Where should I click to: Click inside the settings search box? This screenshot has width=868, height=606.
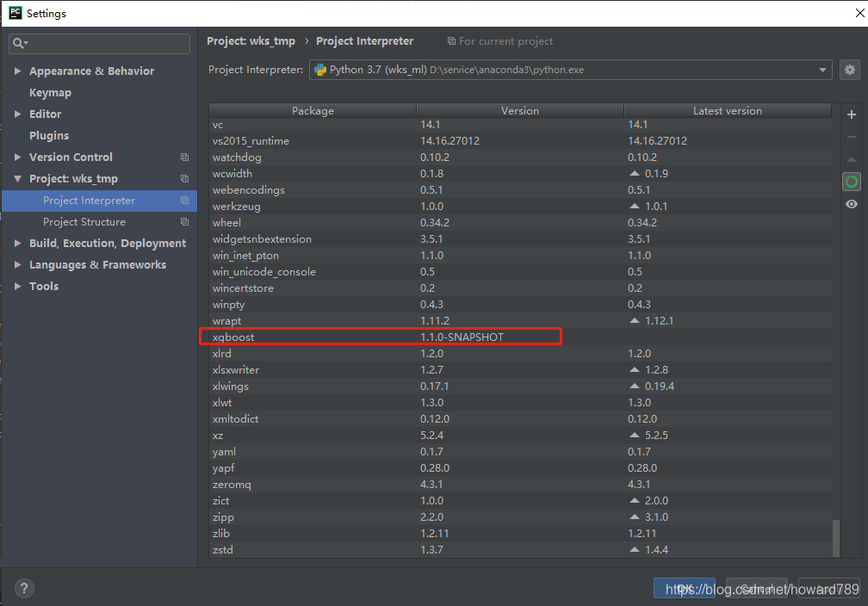99,43
